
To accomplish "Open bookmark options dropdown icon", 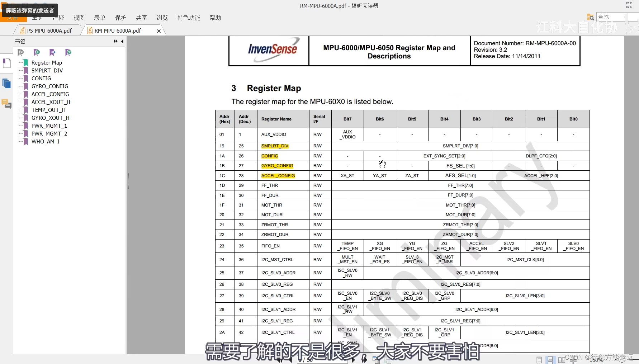I will click(x=68, y=52).
